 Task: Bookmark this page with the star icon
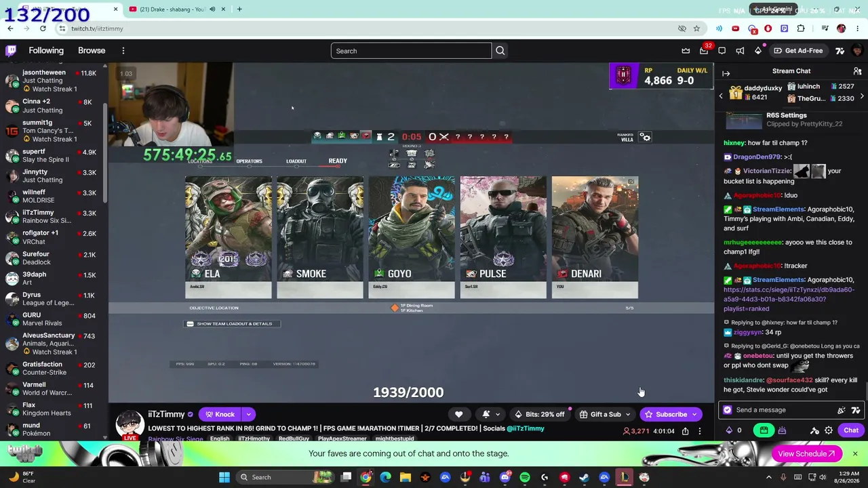[696, 28]
